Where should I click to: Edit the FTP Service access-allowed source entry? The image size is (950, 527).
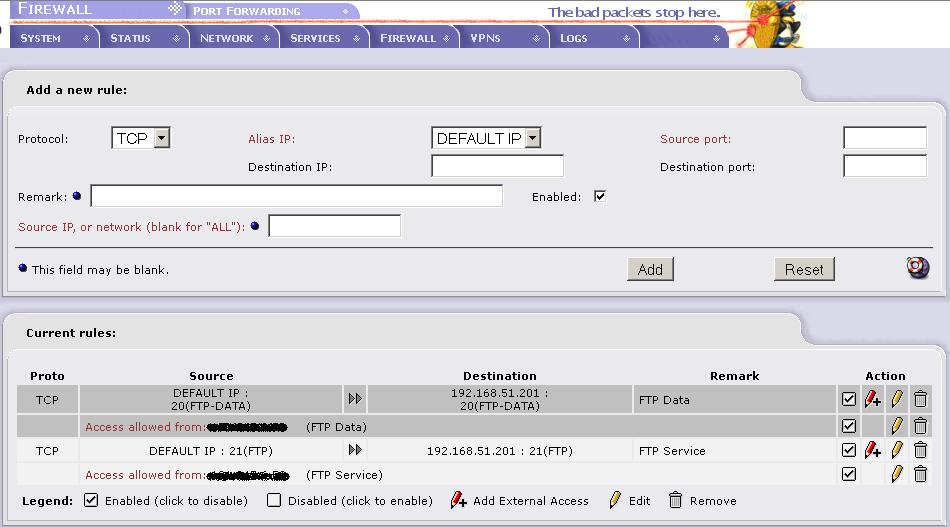click(897, 474)
